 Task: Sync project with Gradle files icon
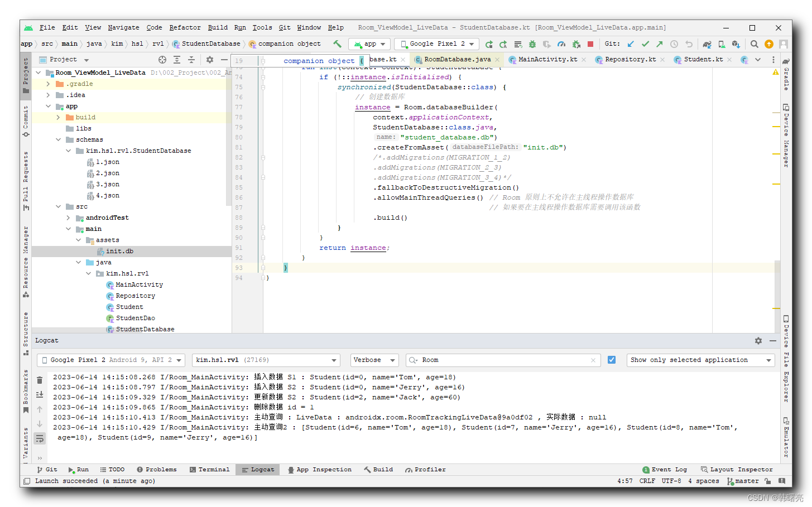coord(707,44)
